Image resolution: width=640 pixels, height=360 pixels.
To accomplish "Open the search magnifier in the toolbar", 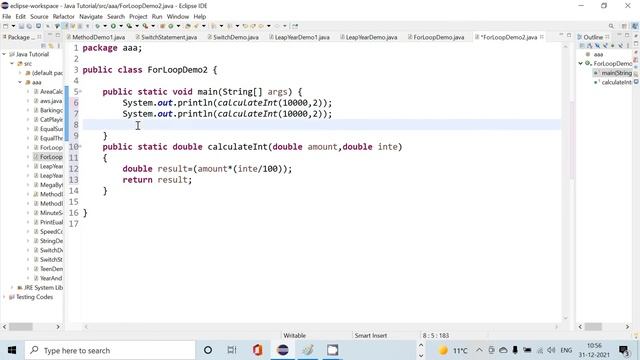I will click(x=611, y=26).
